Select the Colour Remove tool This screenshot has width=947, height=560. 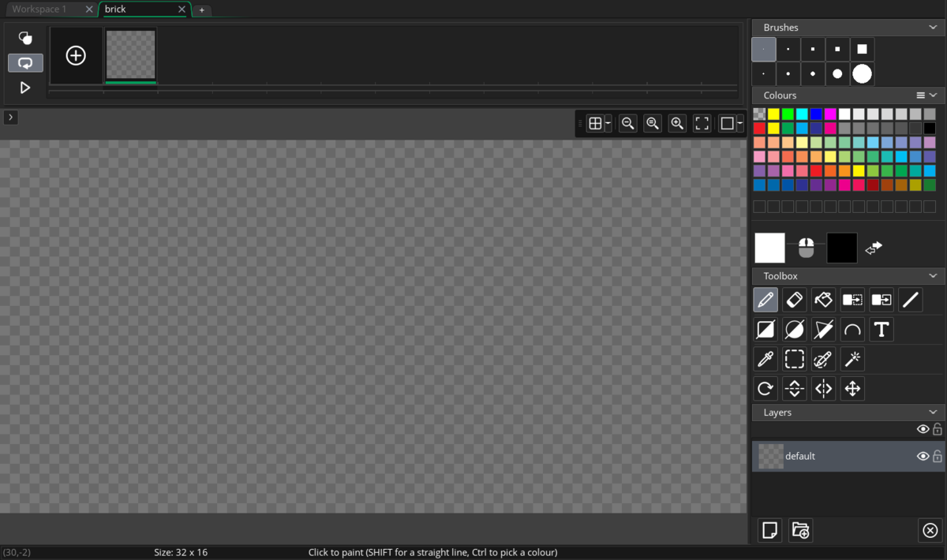click(852, 300)
